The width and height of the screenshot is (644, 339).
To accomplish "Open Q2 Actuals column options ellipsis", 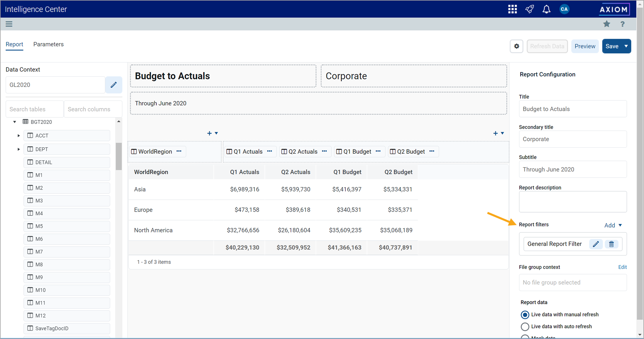I will coord(324,151).
